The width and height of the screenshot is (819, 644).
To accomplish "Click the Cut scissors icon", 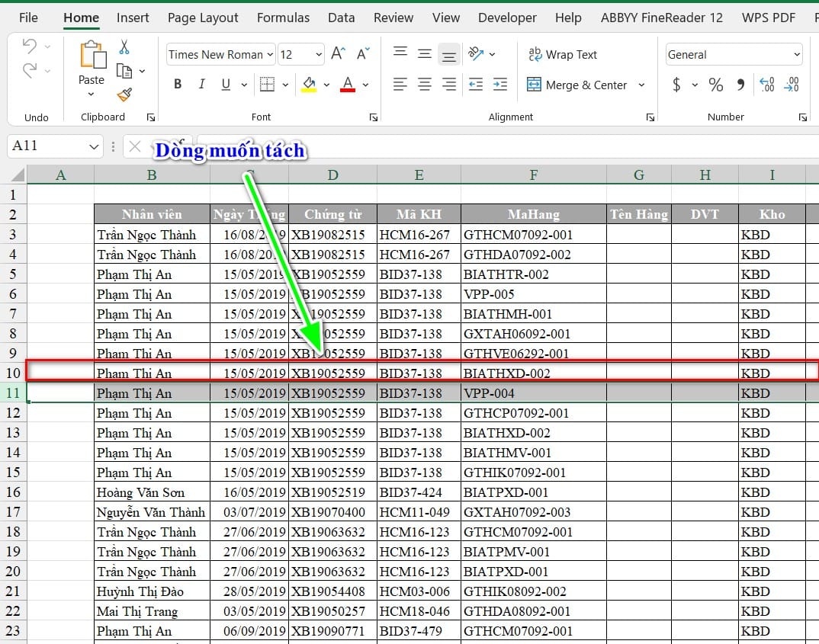I will pyautogui.click(x=124, y=47).
